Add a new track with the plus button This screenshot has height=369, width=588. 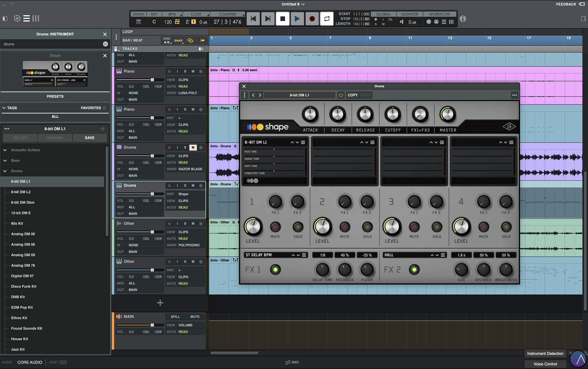(x=160, y=303)
